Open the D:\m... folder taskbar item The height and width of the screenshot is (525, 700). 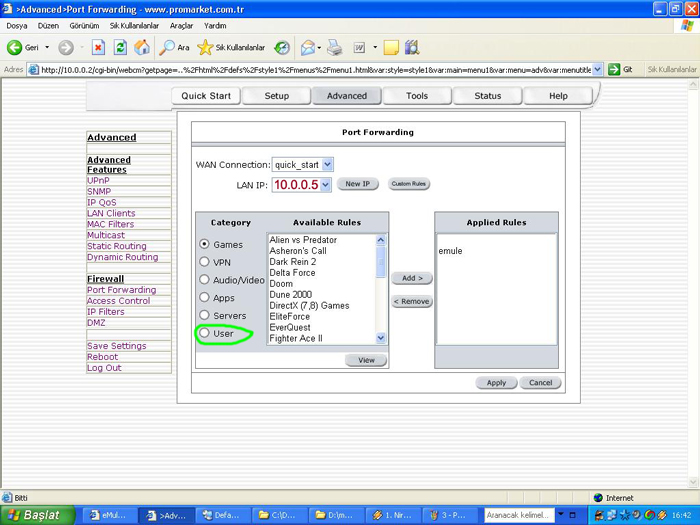pos(335,515)
